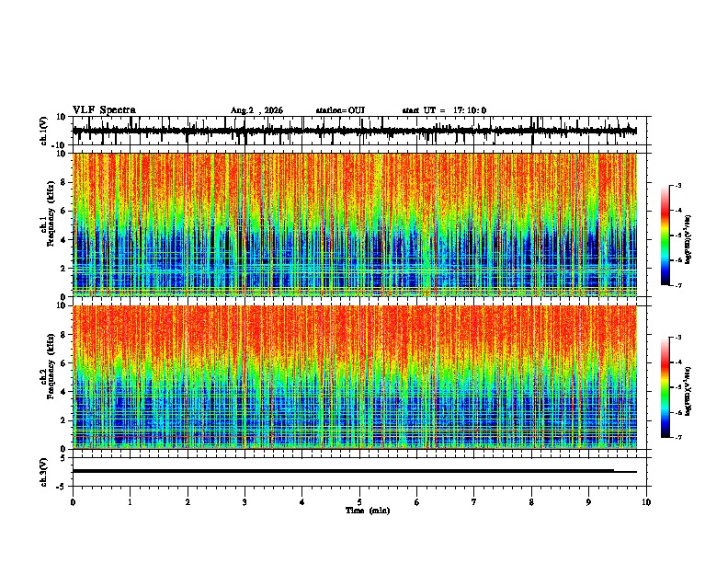The width and height of the screenshot is (728, 563).
Task: Click the "-3" label on ch.2 color scale
Action: (x=677, y=338)
